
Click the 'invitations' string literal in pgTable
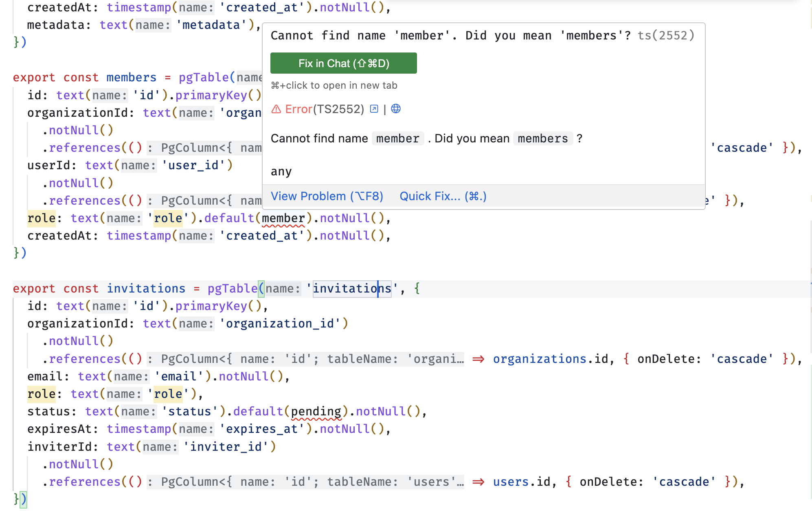[x=352, y=289]
